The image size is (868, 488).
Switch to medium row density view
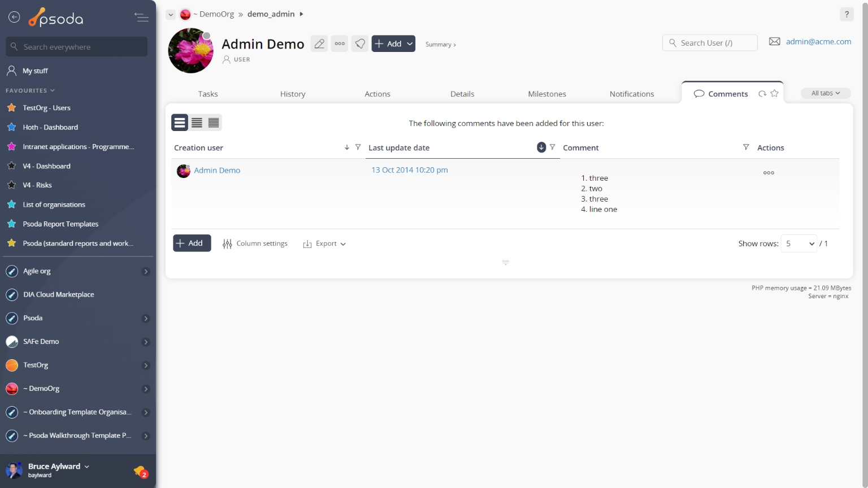click(197, 123)
